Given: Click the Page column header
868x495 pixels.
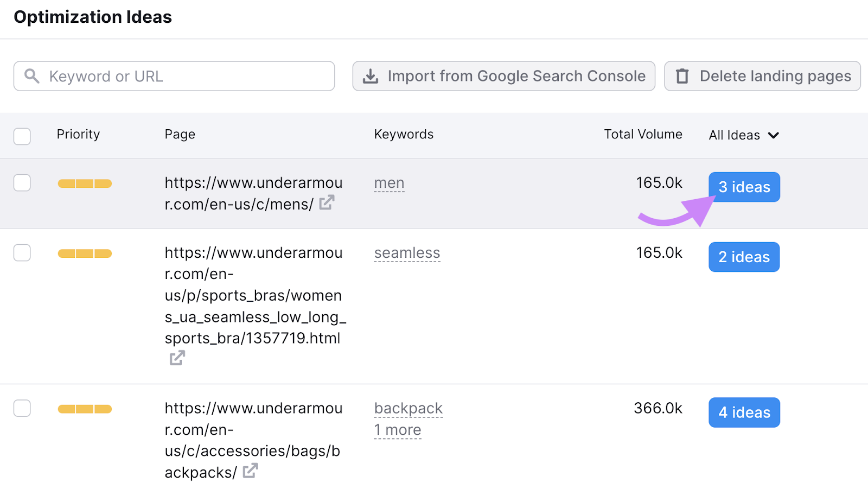Looking at the screenshot, I should click(x=180, y=135).
